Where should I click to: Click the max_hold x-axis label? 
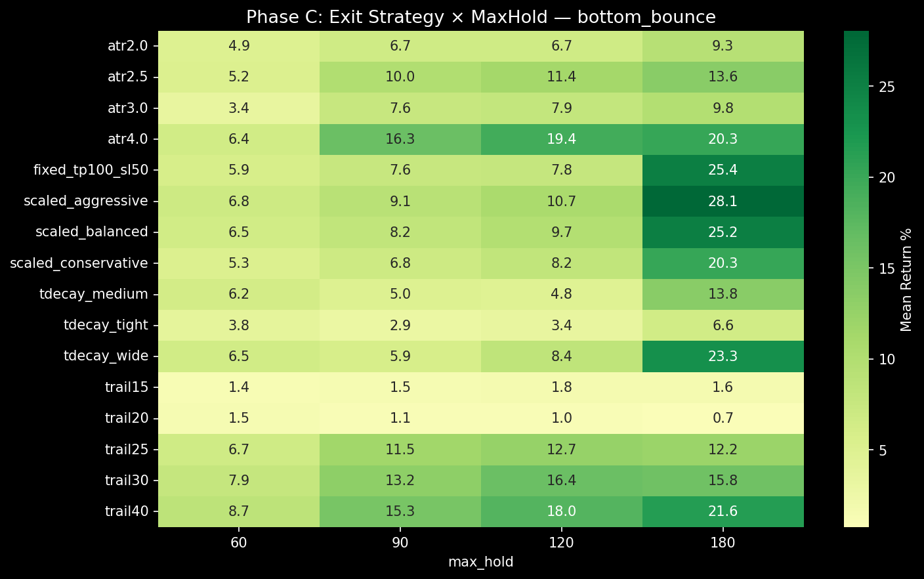480,562
